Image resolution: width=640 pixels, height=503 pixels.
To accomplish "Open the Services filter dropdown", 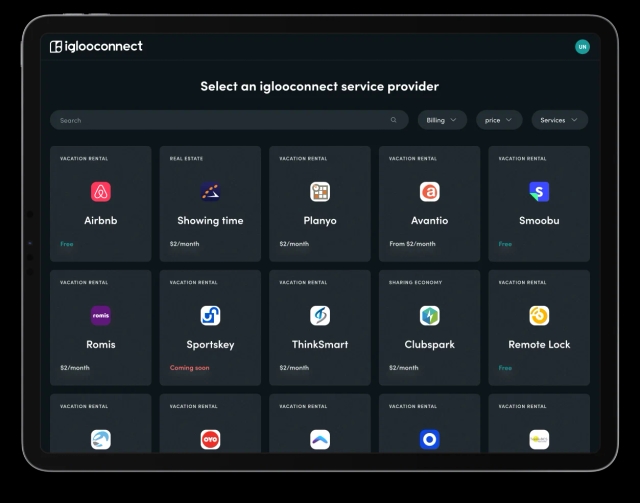I will pos(560,120).
